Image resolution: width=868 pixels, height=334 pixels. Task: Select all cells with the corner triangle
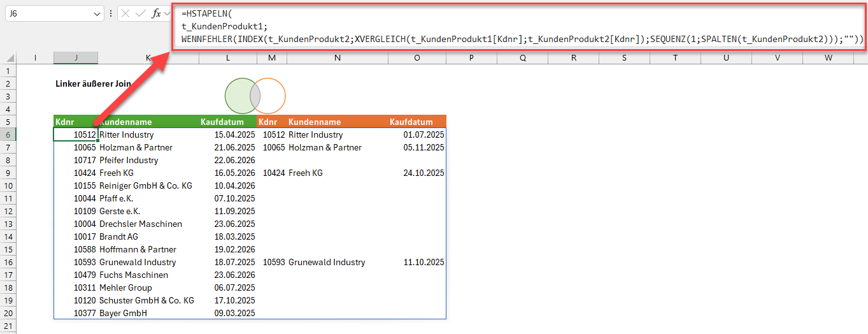(8, 58)
